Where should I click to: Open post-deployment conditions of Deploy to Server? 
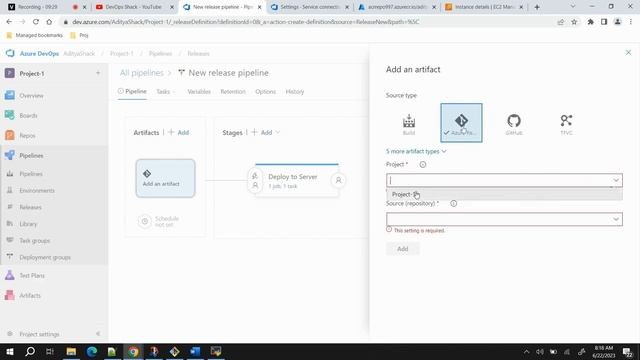click(x=338, y=180)
